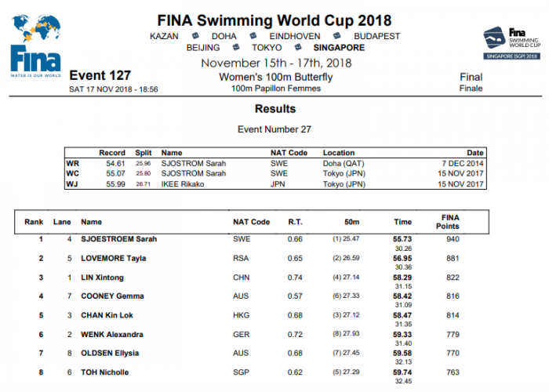Screen dimensions: 549x392
Task: Click the 58.29 time for LIN Xintong
Action: click(402, 278)
